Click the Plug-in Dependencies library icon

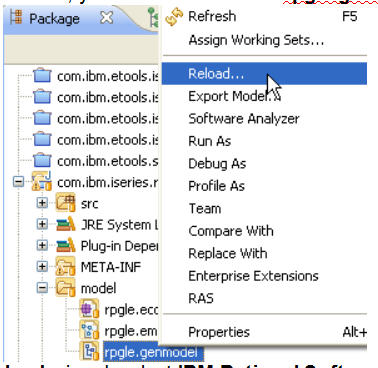point(66,245)
